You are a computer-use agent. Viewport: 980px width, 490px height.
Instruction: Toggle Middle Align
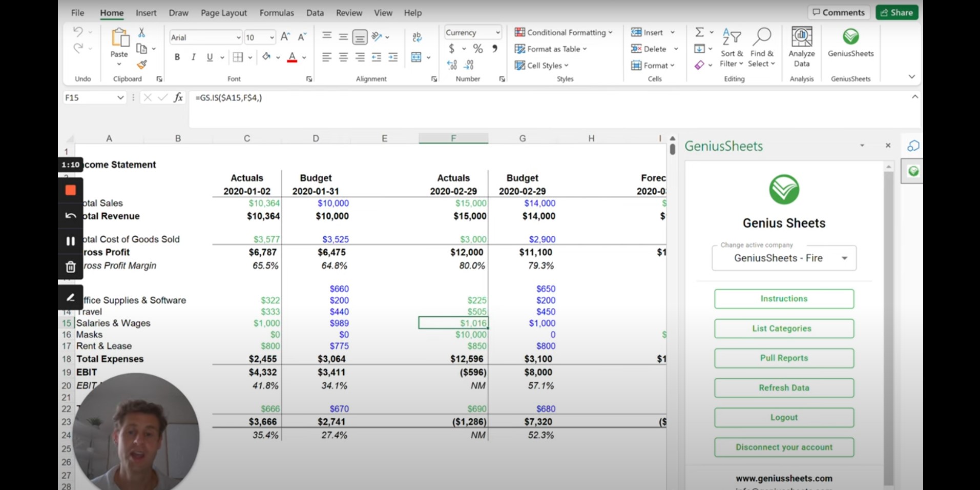(343, 36)
